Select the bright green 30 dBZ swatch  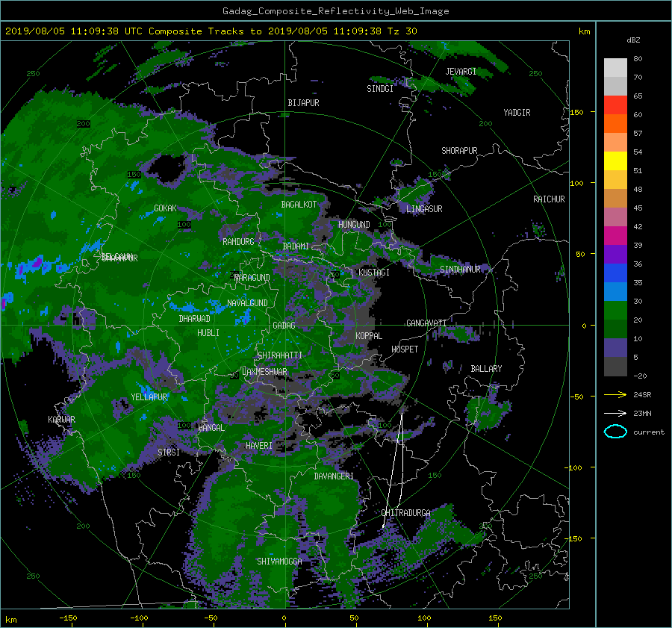(x=615, y=310)
